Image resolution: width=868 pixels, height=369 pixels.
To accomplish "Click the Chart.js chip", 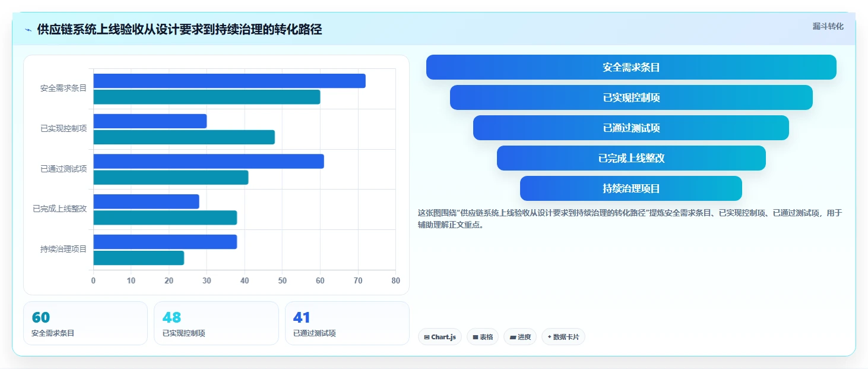I will [440, 337].
